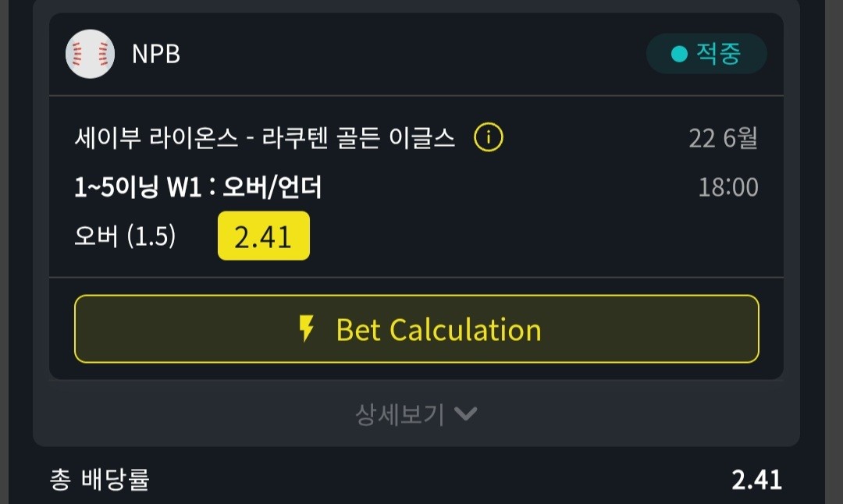
Task: Click the 적중 status badge
Action: 706,54
